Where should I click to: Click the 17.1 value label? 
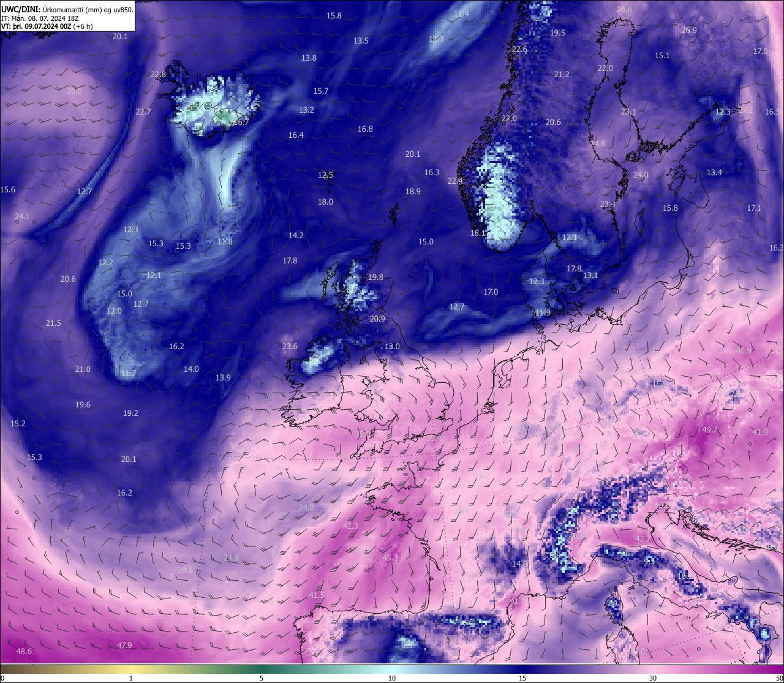click(x=754, y=208)
